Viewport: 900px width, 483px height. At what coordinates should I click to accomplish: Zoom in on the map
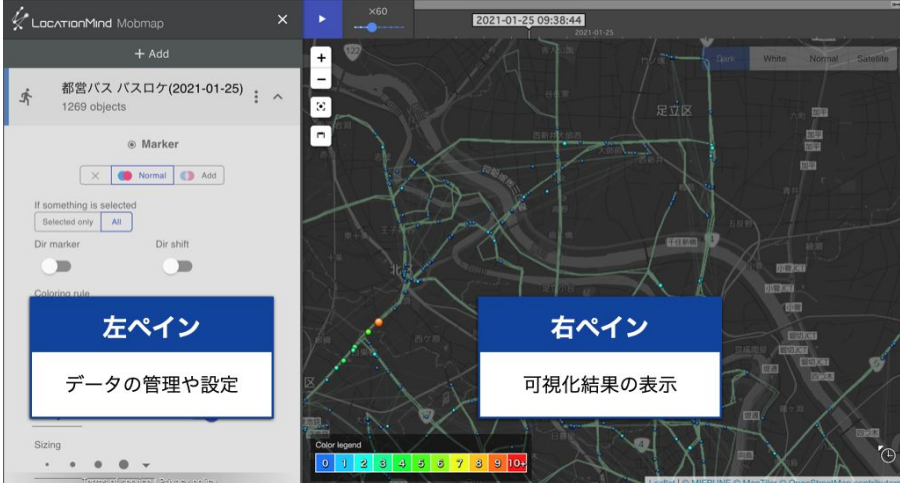(321, 58)
